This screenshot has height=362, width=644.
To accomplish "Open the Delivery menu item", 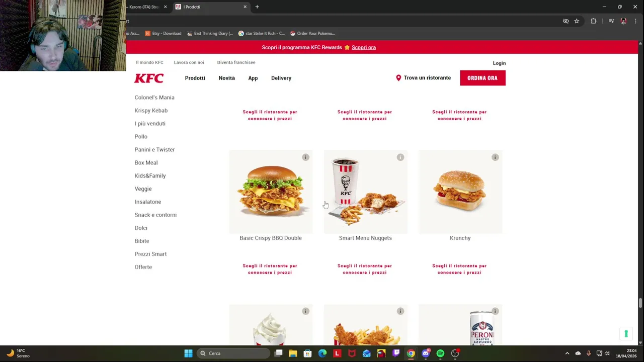I will click(x=281, y=78).
